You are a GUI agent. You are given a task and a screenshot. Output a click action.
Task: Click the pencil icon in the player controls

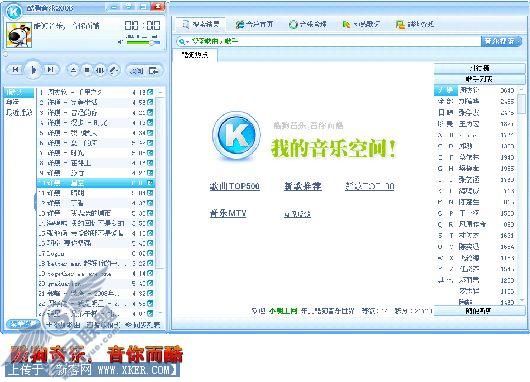pos(114,70)
